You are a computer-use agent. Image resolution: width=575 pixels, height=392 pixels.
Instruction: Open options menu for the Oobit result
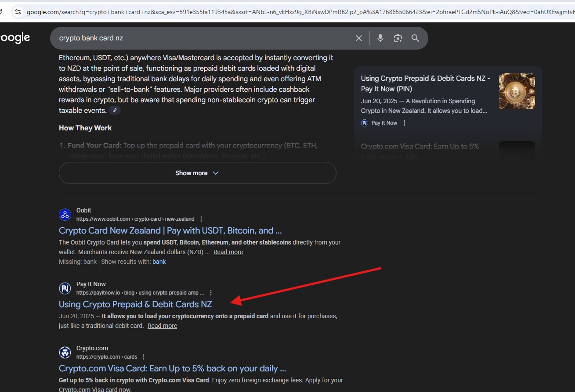click(201, 219)
